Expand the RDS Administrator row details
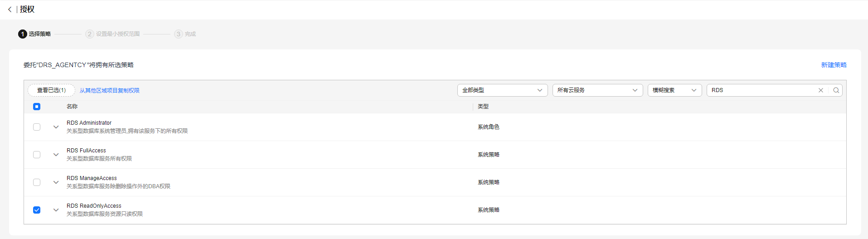The image size is (868, 239). pyautogui.click(x=56, y=127)
